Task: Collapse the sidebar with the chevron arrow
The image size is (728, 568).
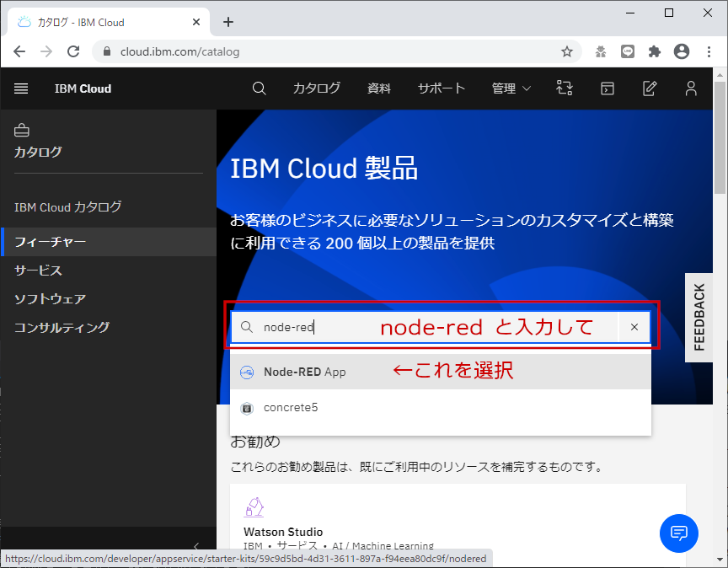Action: pos(196,546)
